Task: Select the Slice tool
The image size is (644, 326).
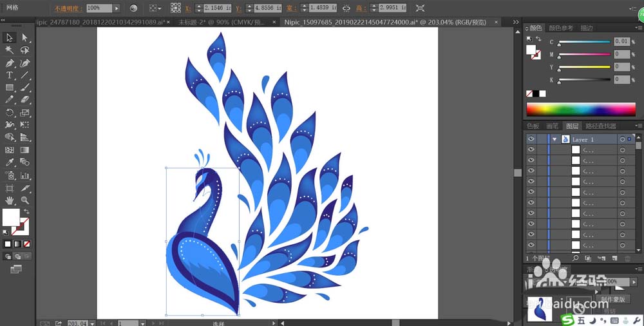Action: pos(25,188)
